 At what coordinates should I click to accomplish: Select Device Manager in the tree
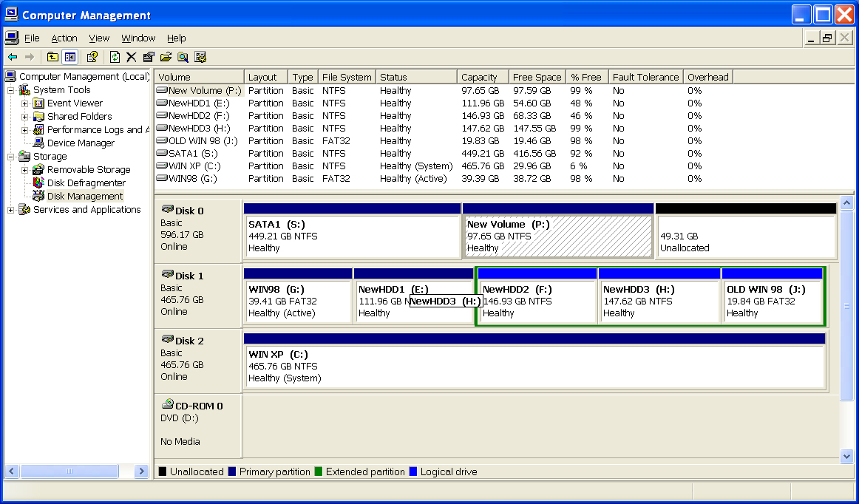click(x=80, y=143)
